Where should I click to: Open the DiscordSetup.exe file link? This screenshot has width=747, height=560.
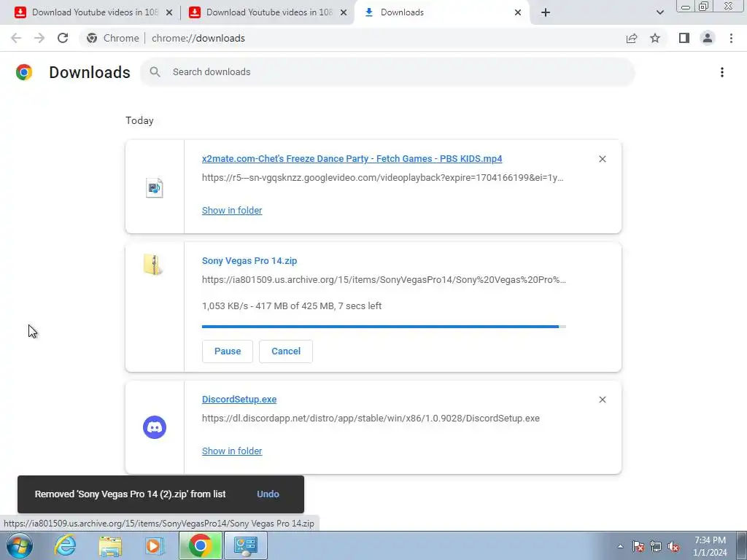(x=239, y=400)
